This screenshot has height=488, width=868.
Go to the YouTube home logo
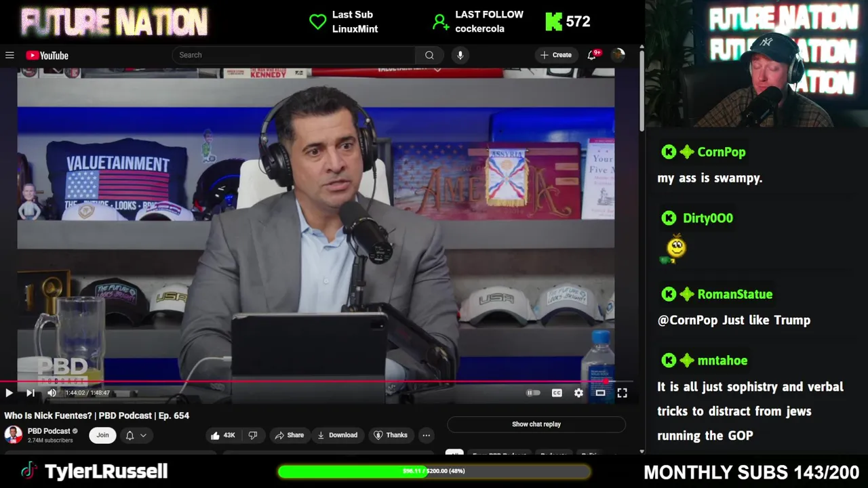(x=47, y=56)
